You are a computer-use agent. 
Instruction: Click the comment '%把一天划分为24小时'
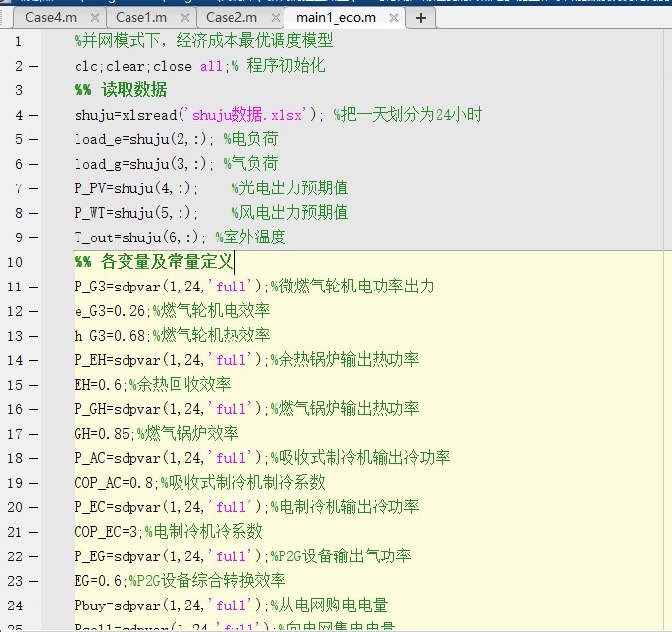407,115
